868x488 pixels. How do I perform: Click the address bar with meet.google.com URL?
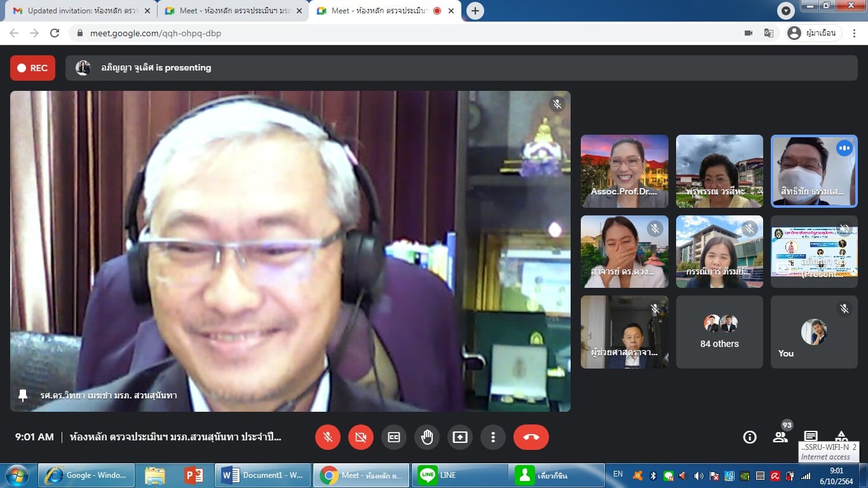(381, 33)
